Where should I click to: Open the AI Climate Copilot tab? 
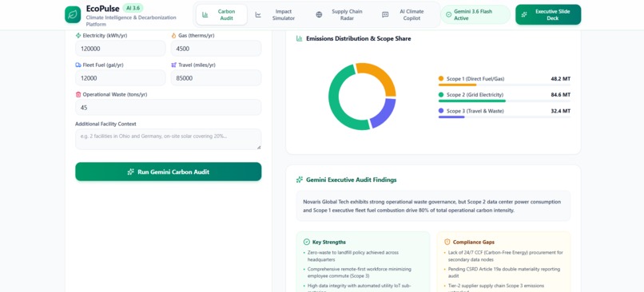(x=407, y=15)
